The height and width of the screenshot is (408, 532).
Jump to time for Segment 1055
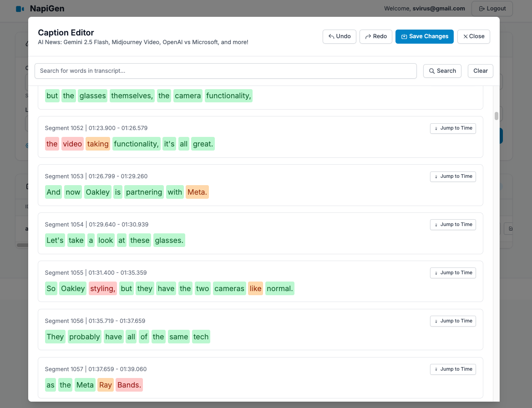click(x=453, y=273)
